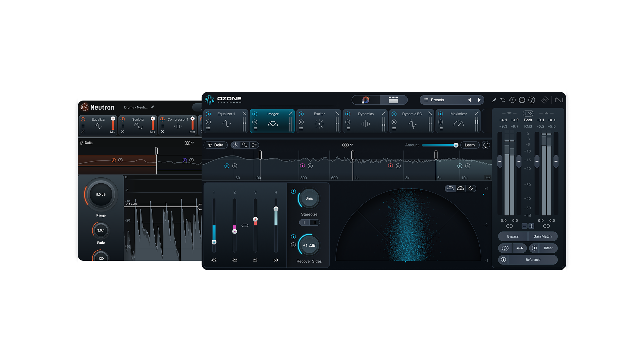
Task: Click the pencil icon next to Drums preset in Neutron
Action: [152, 107]
